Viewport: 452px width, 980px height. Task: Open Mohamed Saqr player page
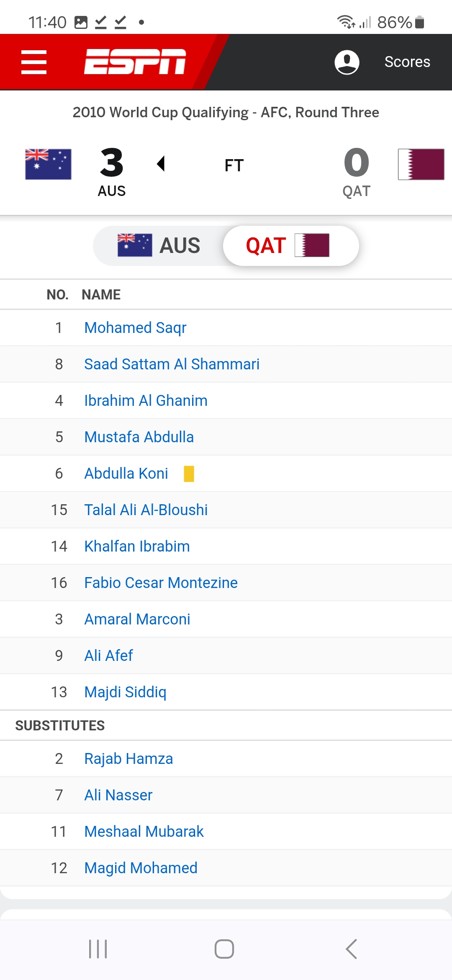[135, 328]
